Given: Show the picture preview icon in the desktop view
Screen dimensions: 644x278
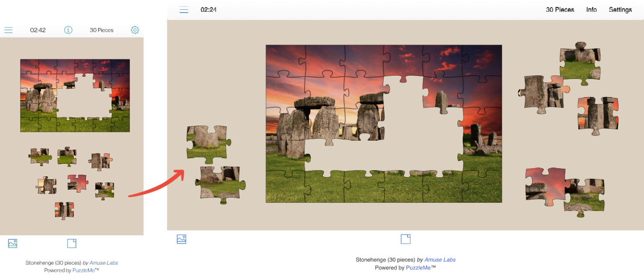Looking at the screenshot, I should point(181,239).
